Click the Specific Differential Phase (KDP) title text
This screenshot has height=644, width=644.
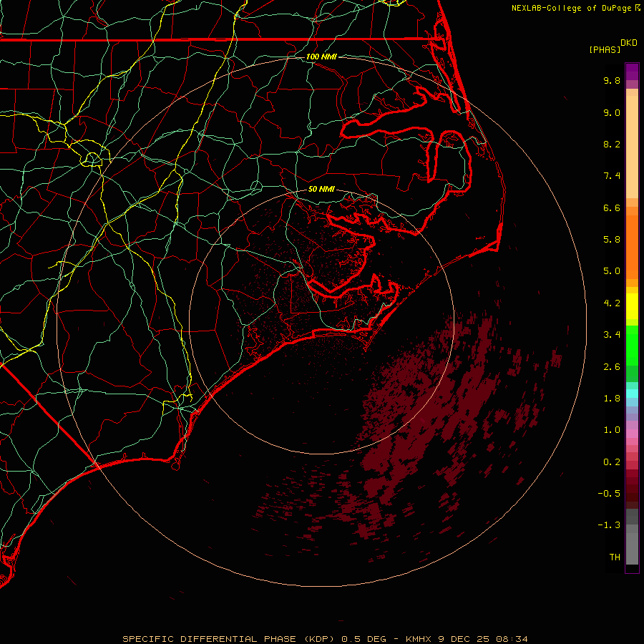pos(230,639)
